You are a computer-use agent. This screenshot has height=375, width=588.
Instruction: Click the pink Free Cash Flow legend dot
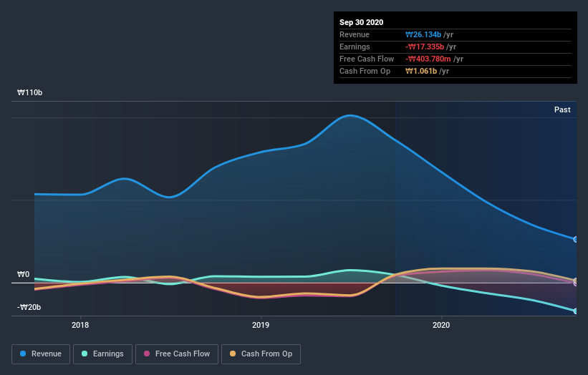click(x=147, y=354)
